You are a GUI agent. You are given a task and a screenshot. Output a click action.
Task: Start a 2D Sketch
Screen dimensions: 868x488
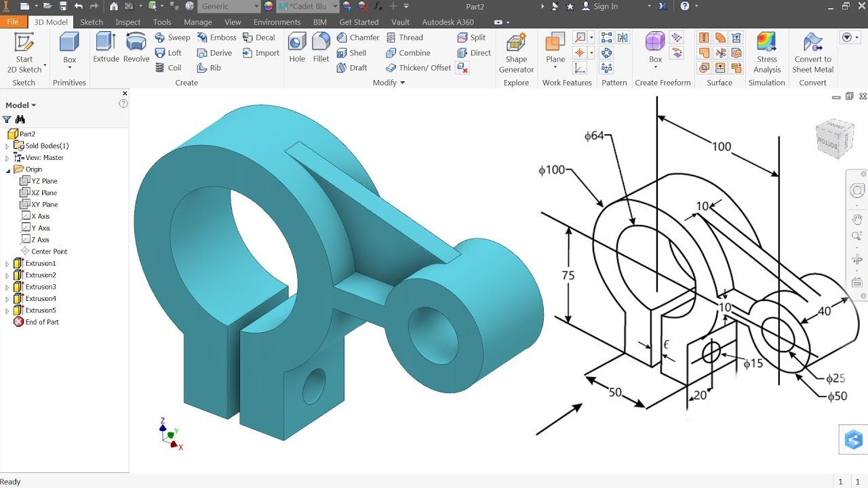click(x=24, y=53)
